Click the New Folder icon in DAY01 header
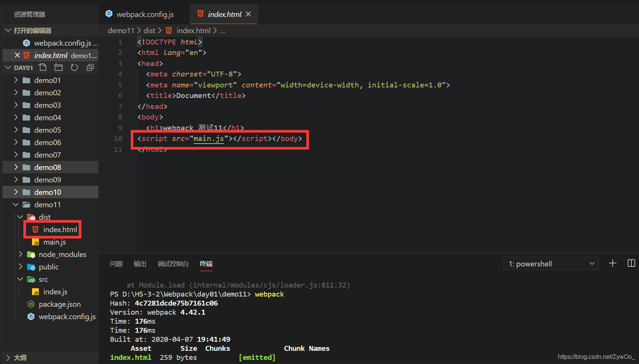This screenshot has width=639, height=364. coord(58,67)
